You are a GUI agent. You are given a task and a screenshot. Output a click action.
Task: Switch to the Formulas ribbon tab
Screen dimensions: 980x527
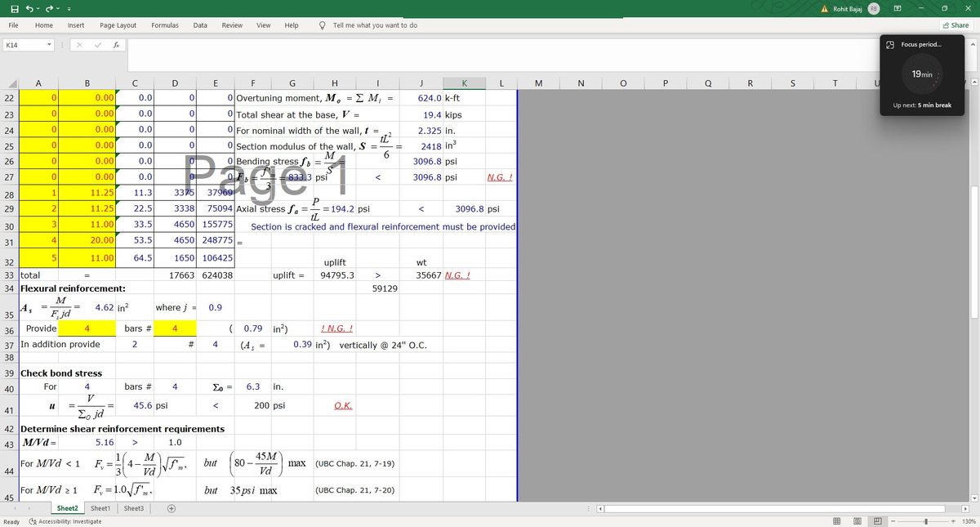(165, 25)
